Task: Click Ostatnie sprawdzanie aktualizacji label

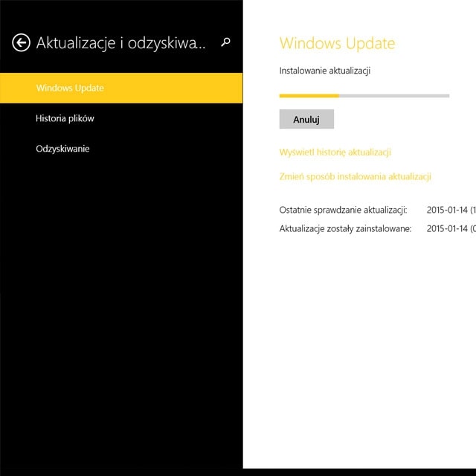Action: click(x=343, y=210)
